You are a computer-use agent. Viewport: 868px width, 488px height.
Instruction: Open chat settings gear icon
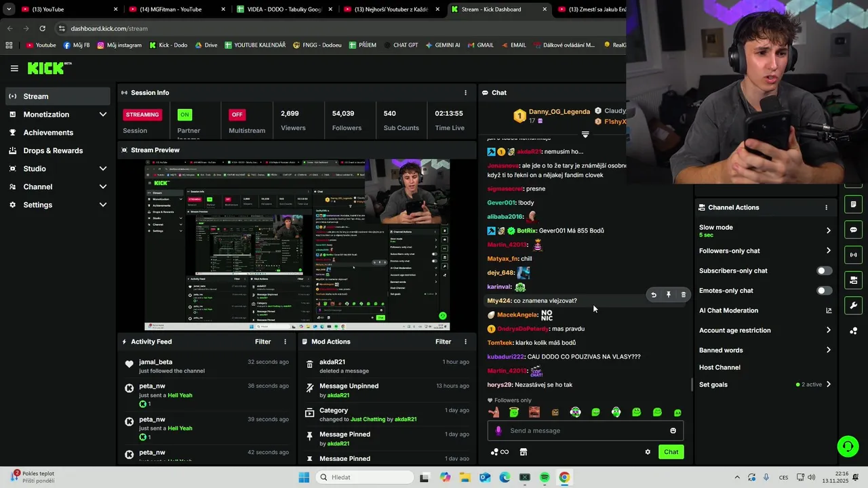point(648,452)
